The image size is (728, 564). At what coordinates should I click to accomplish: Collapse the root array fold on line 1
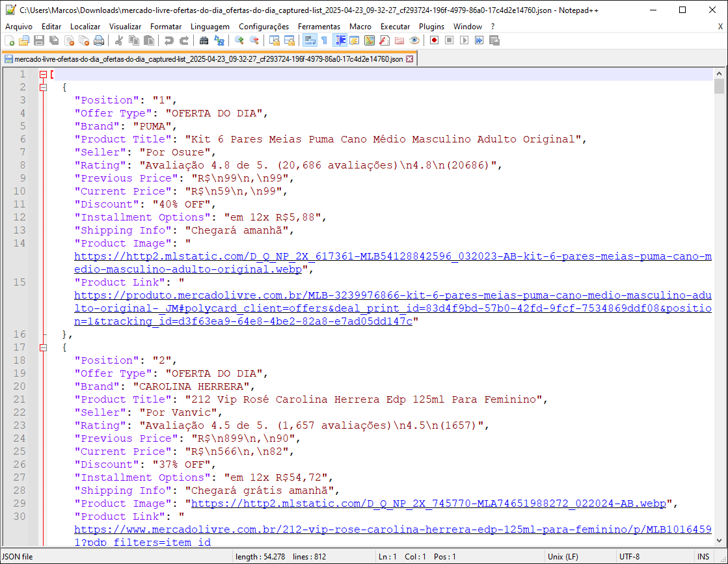tap(43, 74)
